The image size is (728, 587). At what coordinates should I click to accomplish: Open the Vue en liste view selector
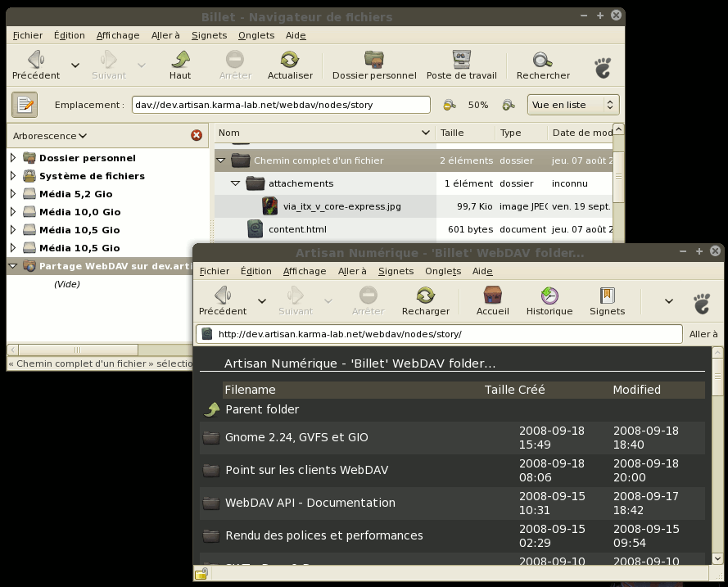coord(573,105)
